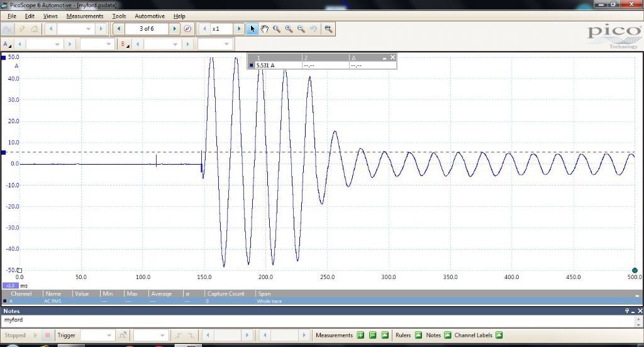Image resolution: width=644 pixels, height=347 pixels.
Task: Increase Channel A input range
Action: coord(70,44)
